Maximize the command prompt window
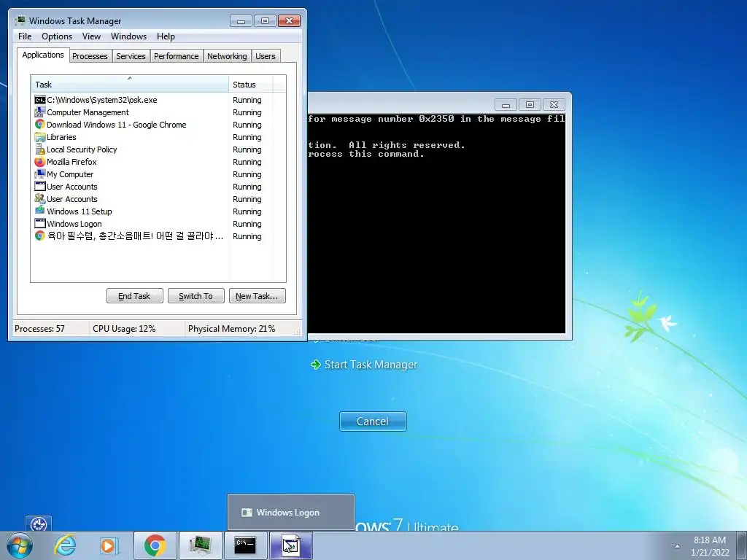The width and height of the screenshot is (747, 560). coord(530,104)
